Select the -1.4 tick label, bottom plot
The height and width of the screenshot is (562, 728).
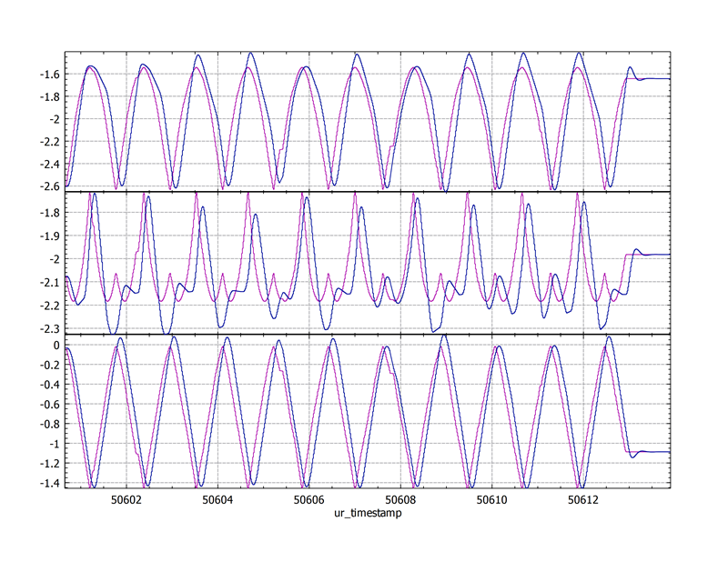[x=50, y=483]
